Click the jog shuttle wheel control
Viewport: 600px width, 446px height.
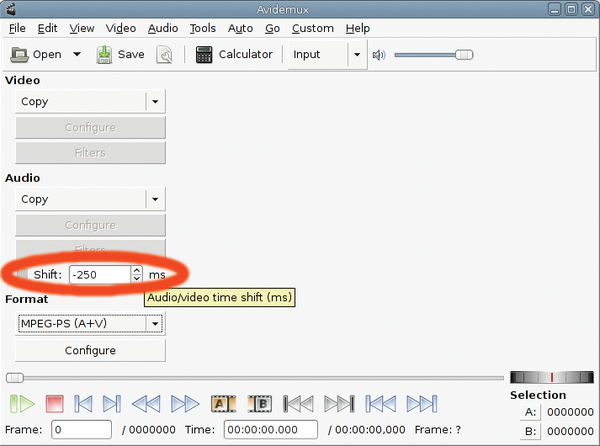(x=552, y=377)
